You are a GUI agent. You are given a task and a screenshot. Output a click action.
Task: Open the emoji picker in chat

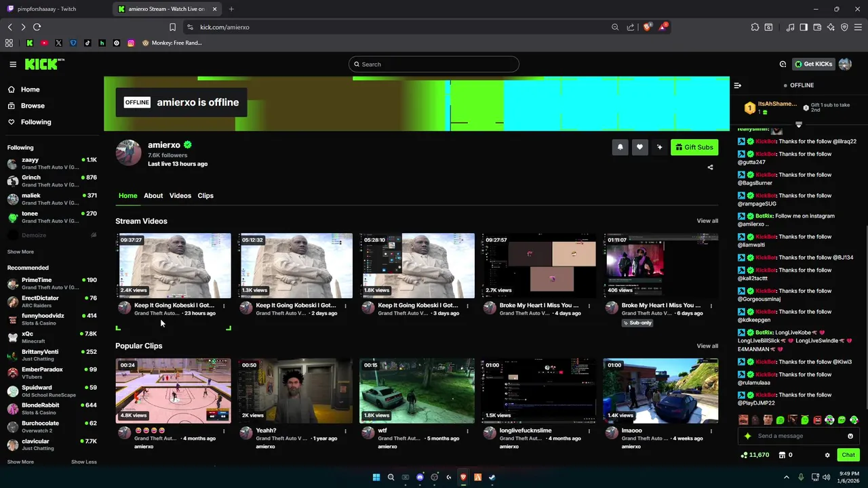(x=850, y=436)
